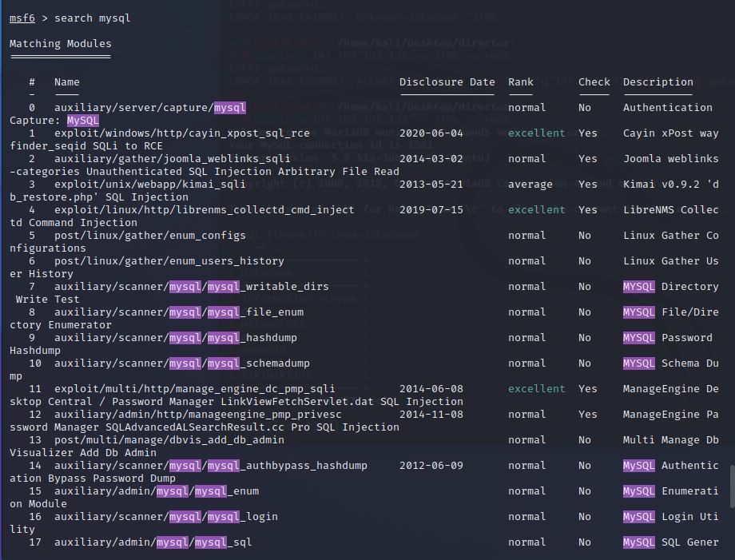Click 'MYSQL File/Dire' description text
This screenshot has width=735, height=560.
(x=671, y=312)
